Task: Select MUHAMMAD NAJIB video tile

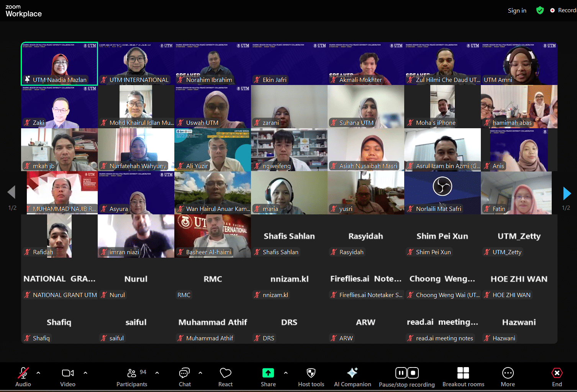Action: tap(59, 193)
